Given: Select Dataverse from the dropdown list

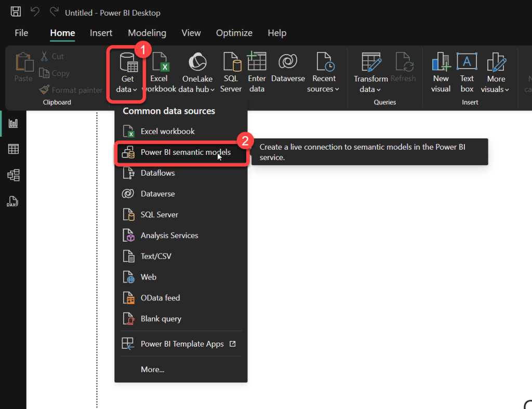Looking at the screenshot, I should pyautogui.click(x=181, y=194).
